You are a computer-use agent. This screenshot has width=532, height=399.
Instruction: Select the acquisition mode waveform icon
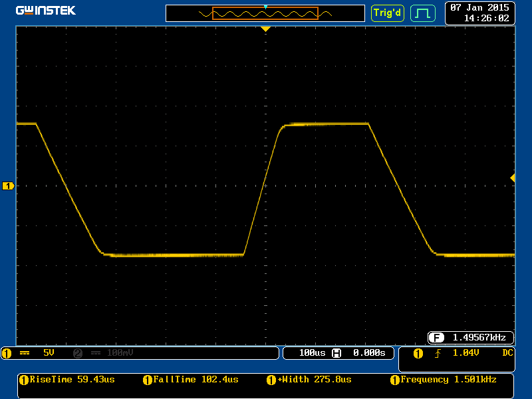[422, 13]
